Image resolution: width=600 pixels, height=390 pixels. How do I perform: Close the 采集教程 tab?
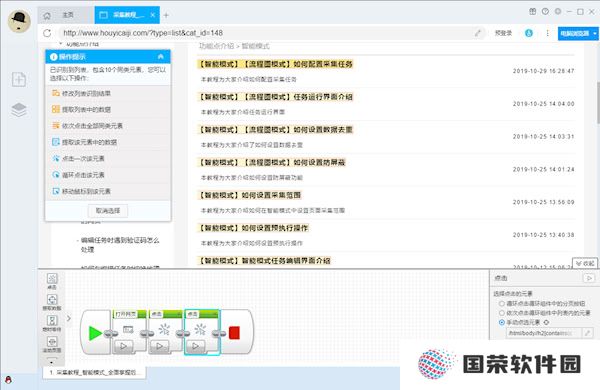pos(153,15)
